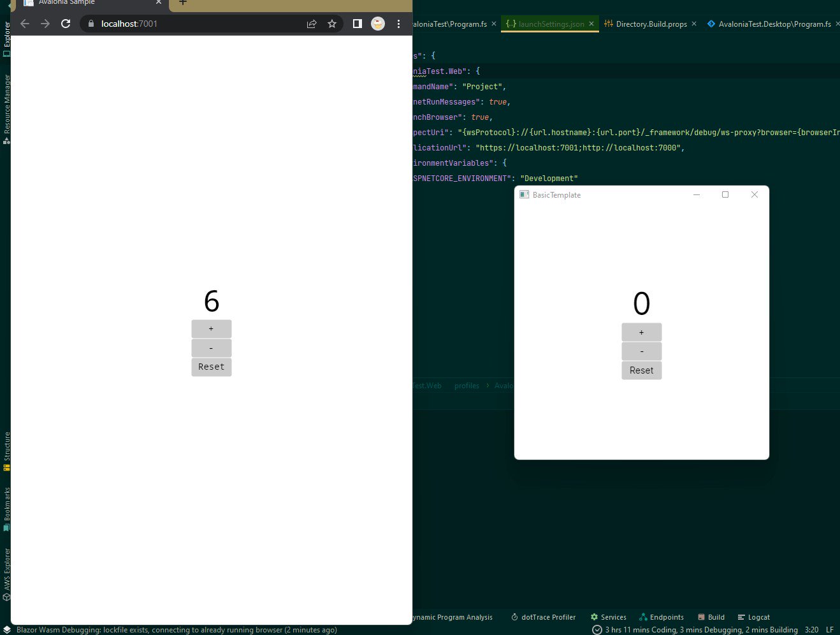Expand the profiles breadcrumb item
Screen dimensions: 840x635
point(467,385)
